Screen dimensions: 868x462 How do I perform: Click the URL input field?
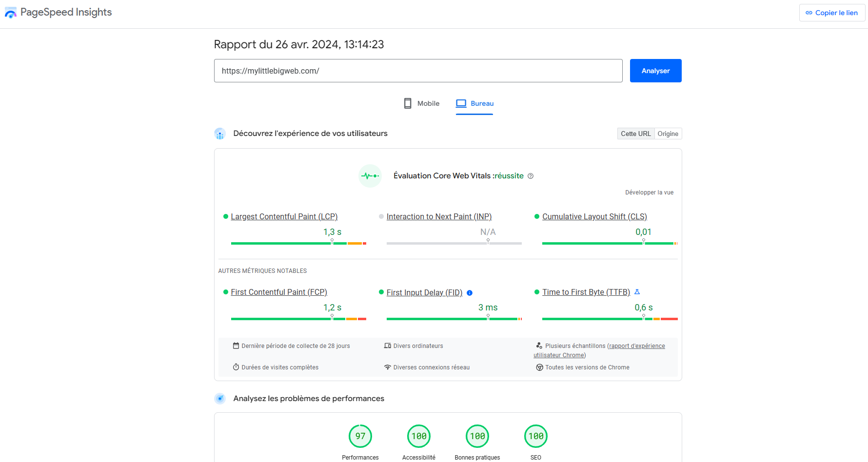418,71
